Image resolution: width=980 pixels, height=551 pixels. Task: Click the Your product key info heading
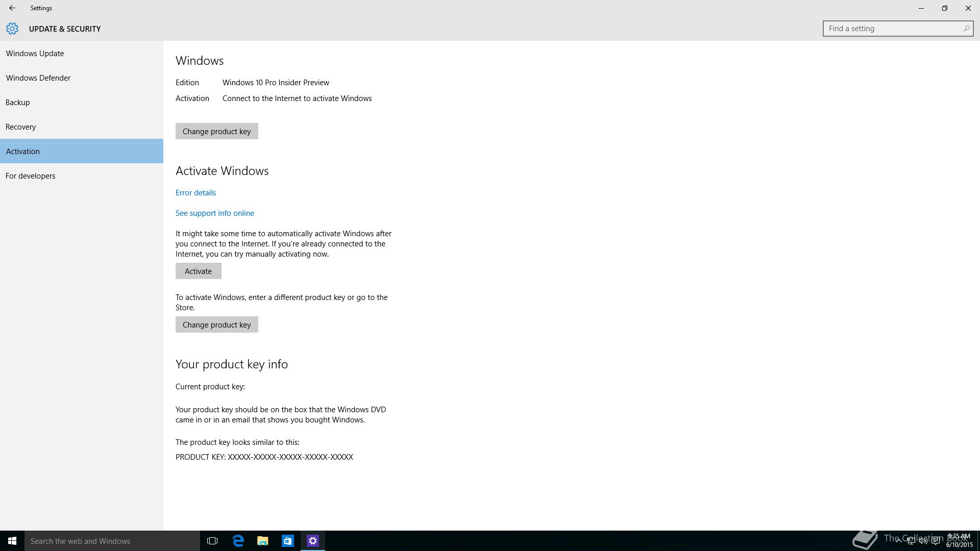point(232,364)
